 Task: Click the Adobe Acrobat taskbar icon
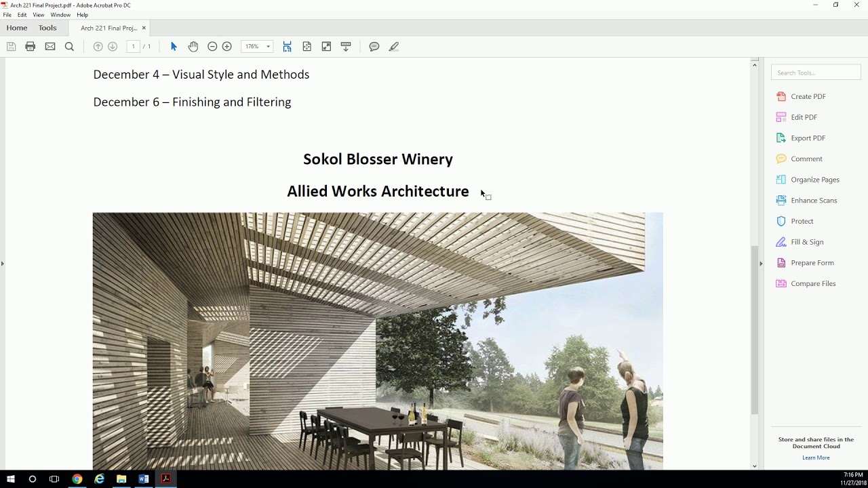pyautogui.click(x=165, y=479)
